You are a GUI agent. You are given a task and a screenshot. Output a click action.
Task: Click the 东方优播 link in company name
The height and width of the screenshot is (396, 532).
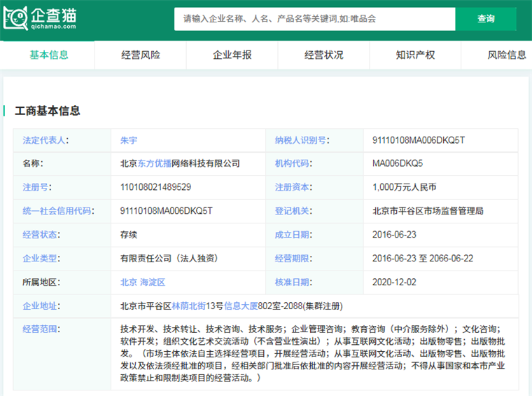point(154,163)
